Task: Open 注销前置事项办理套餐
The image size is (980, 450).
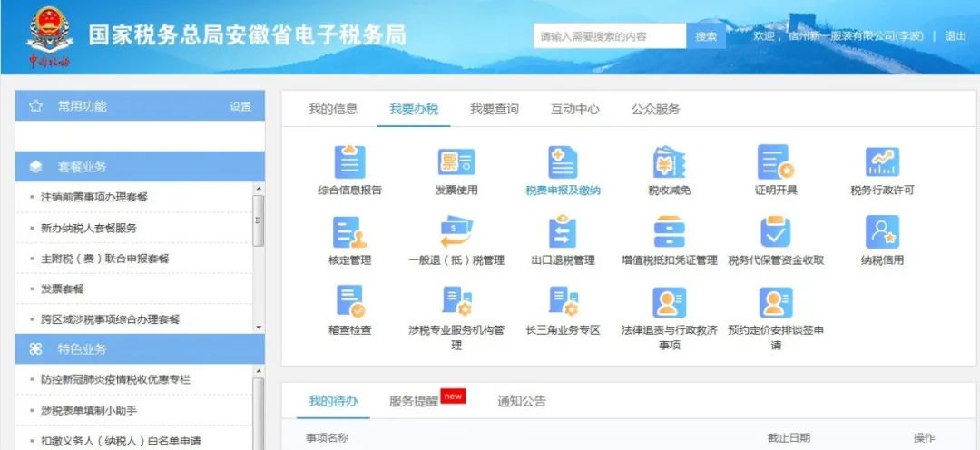Action: (x=94, y=197)
